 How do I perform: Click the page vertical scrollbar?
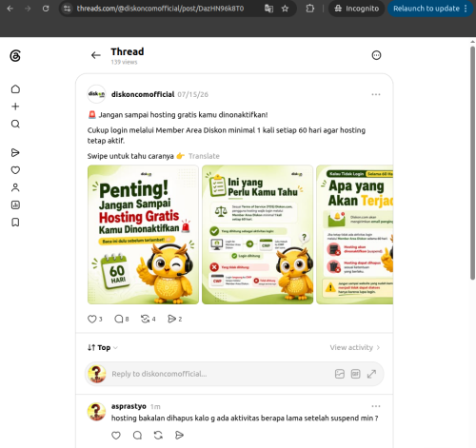472,163
